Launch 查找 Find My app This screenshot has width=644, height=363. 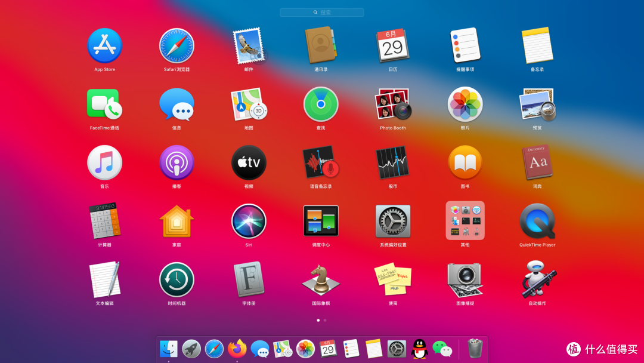(321, 104)
